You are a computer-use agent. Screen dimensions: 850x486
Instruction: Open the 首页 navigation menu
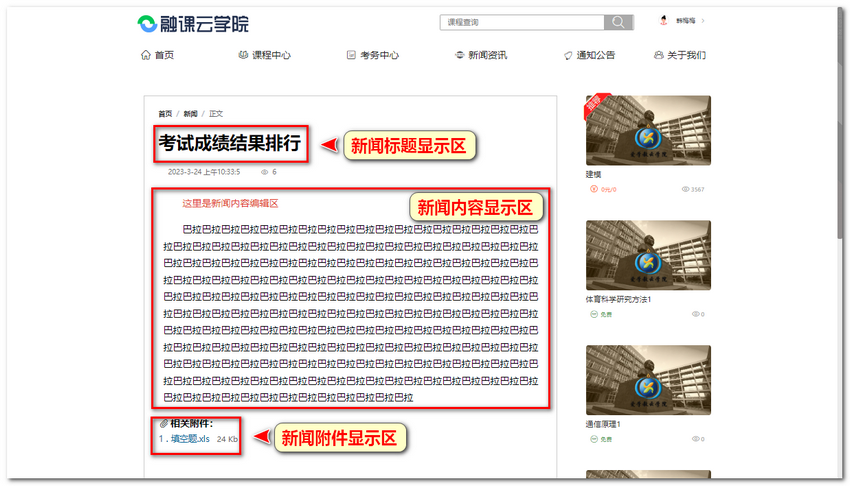158,56
